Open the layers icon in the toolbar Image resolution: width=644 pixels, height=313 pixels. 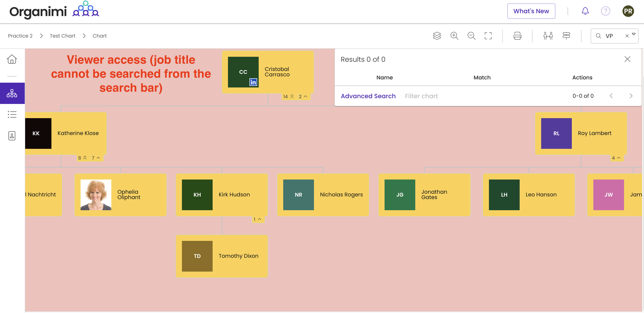tap(437, 36)
